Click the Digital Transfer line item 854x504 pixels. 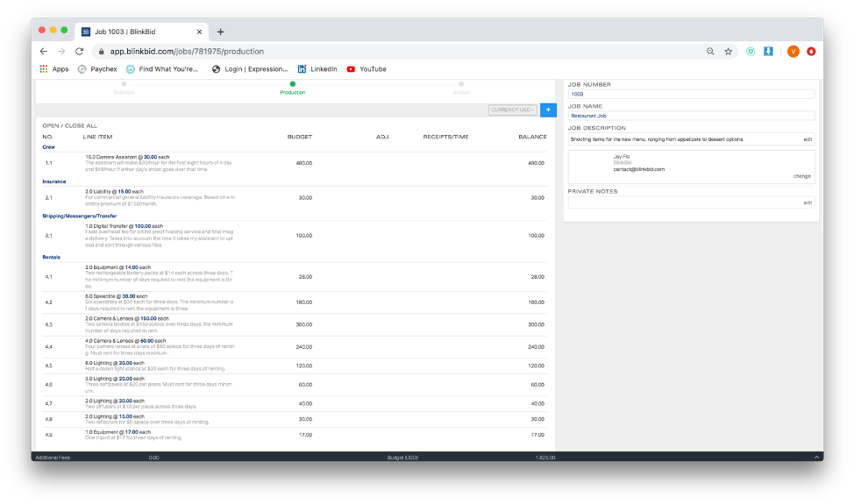pyautogui.click(x=125, y=226)
